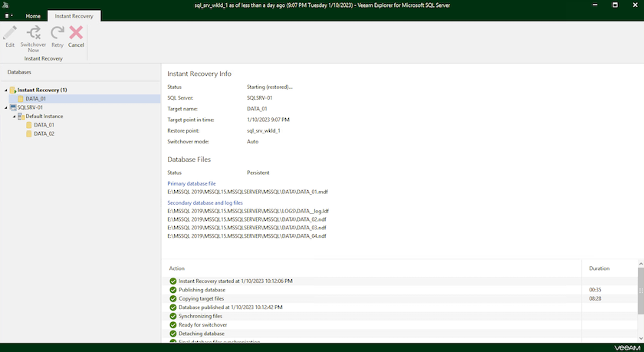Click the Edit pencil icon in ribbon
Screen dimensions: 644x352
click(x=10, y=33)
